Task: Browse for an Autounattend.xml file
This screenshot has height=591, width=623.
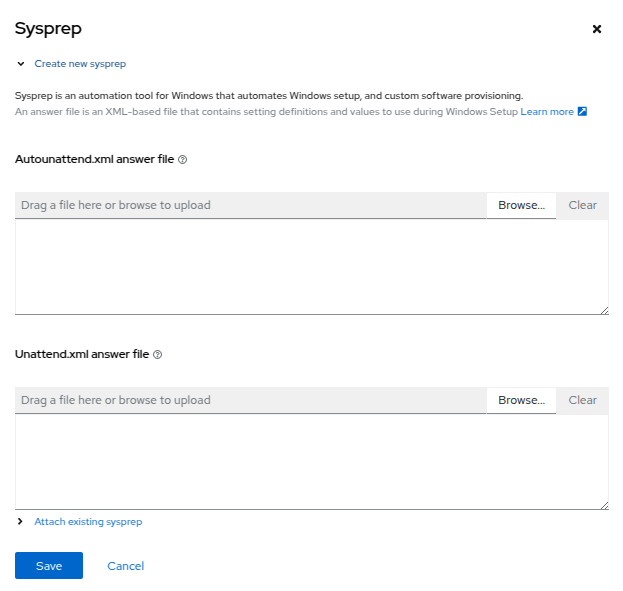Action: click(x=521, y=205)
